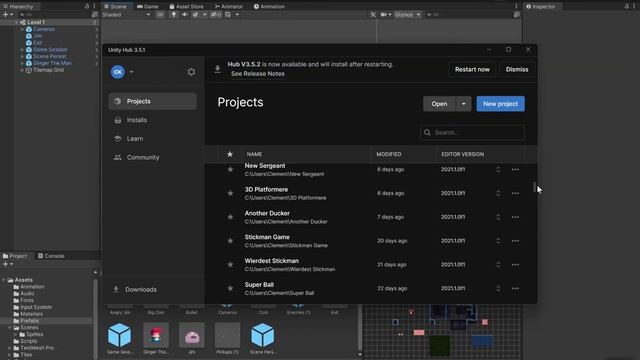The width and height of the screenshot is (640, 360).
Task: Switch to the Asset Store tab
Action: tap(186, 7)
